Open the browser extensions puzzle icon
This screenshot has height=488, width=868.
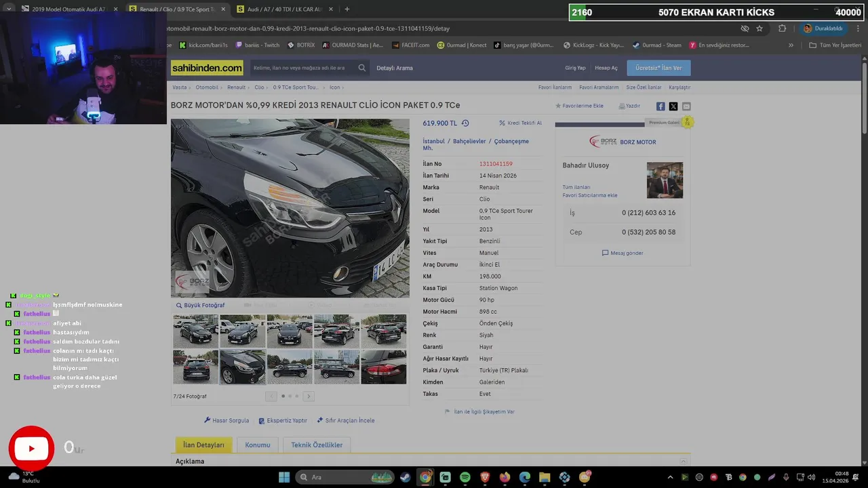click(782, 28)
